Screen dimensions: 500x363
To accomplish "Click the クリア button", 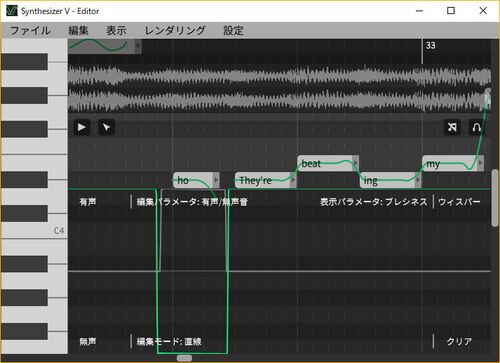I will tap(459, 342).
